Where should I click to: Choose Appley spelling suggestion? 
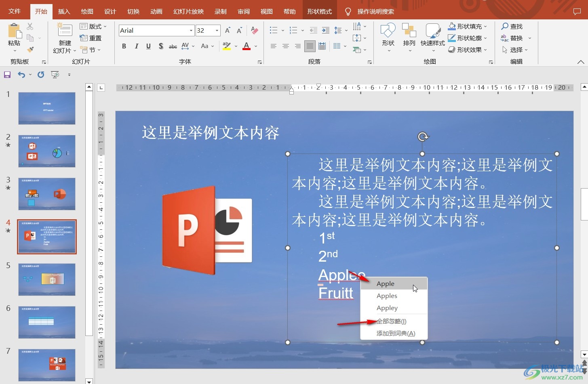[x=394, y=308]
